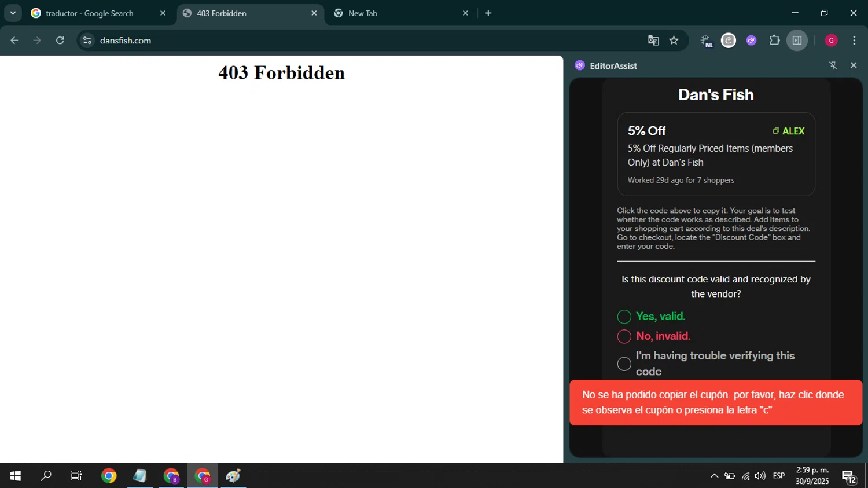Select the Yes, valid. radio option
Image resolution: width=868 pixels, height=488 pixels.
point(624,317)
